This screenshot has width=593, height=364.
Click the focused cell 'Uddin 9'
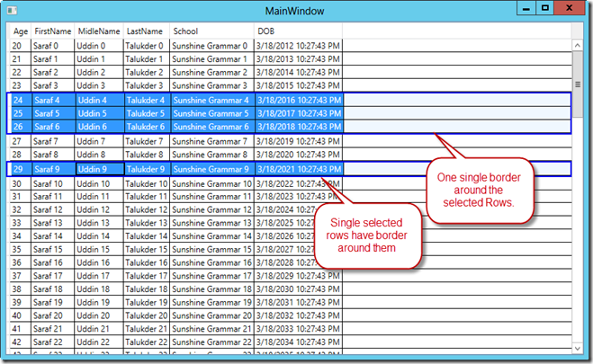pos(100,169)
